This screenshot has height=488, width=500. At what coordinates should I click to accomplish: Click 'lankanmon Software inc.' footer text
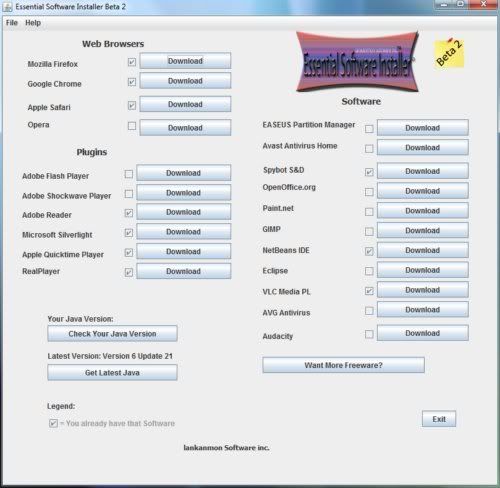(226, 448)
